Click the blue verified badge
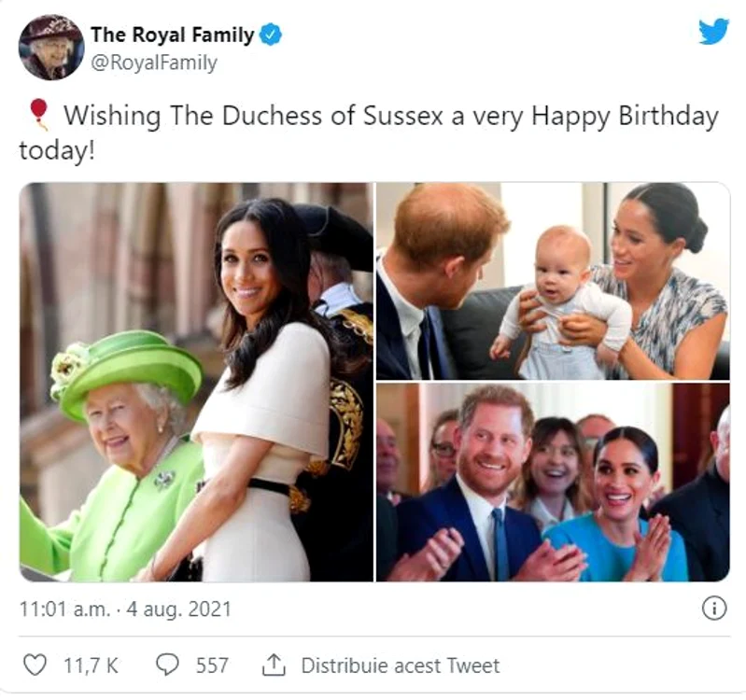Image resolution: width=746 pixels, height=700 pixels. click(x=272, y=35)
